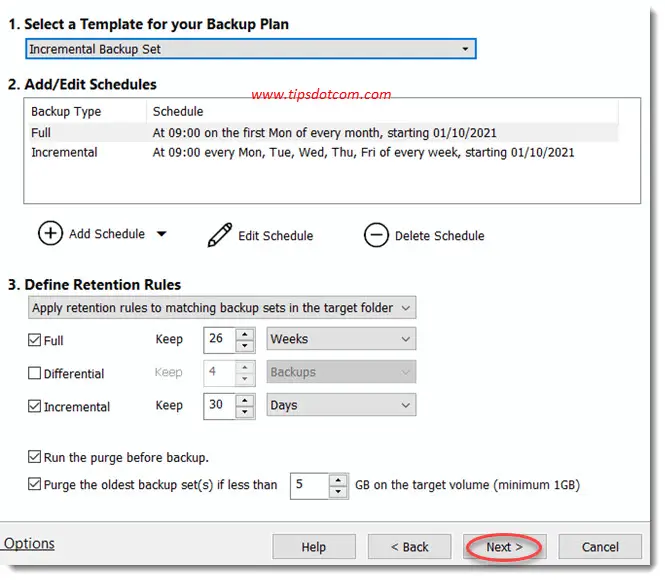This screenshot has width=665, height=580.
Task: Toggle the Incremental retention checkbox
Action: click(x=34, y=406)
